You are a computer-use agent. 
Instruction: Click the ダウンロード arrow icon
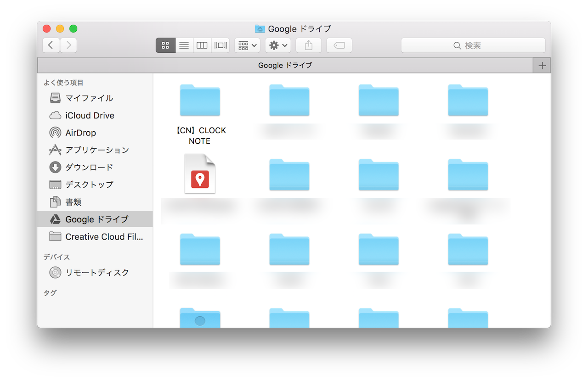point(55,168)
